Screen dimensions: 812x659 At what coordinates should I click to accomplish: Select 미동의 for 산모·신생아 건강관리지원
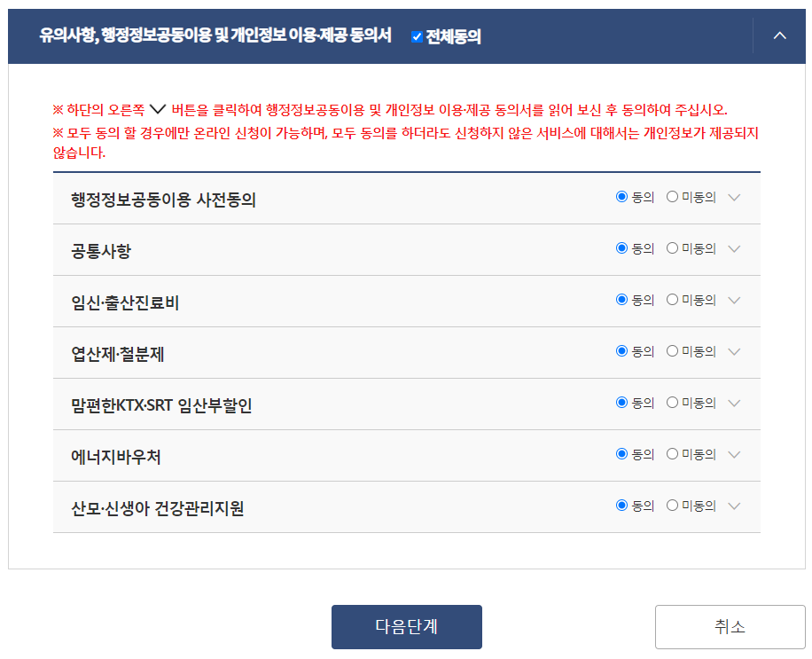point(672,506)
